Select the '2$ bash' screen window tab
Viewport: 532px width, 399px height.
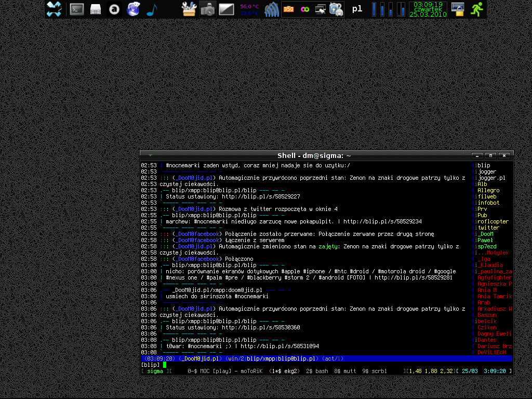(316, 371)
